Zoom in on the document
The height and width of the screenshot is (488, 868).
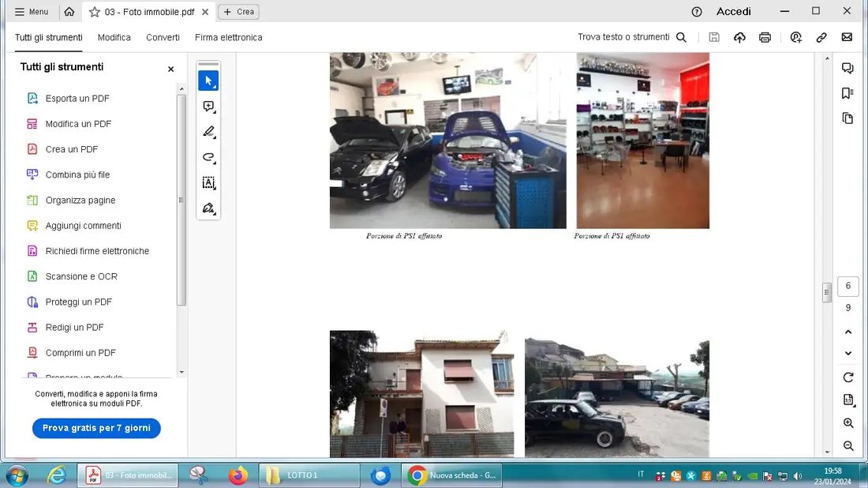pos(848,423)
